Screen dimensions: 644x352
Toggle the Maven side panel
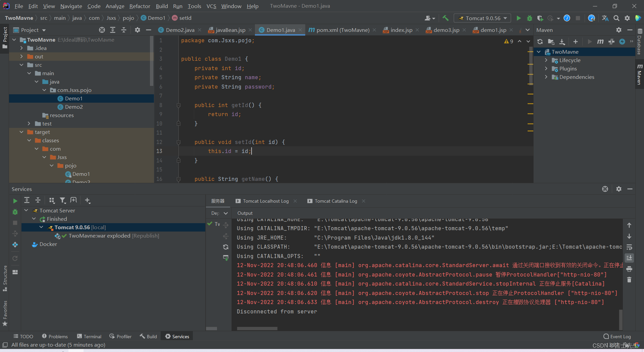pyautogui.click(x=639, y=74)
